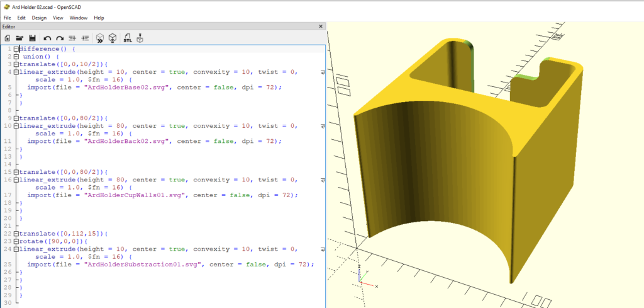Screen dimensions: 644x308
Task: Click the Editor panel title label
Action: pos(9,26)
